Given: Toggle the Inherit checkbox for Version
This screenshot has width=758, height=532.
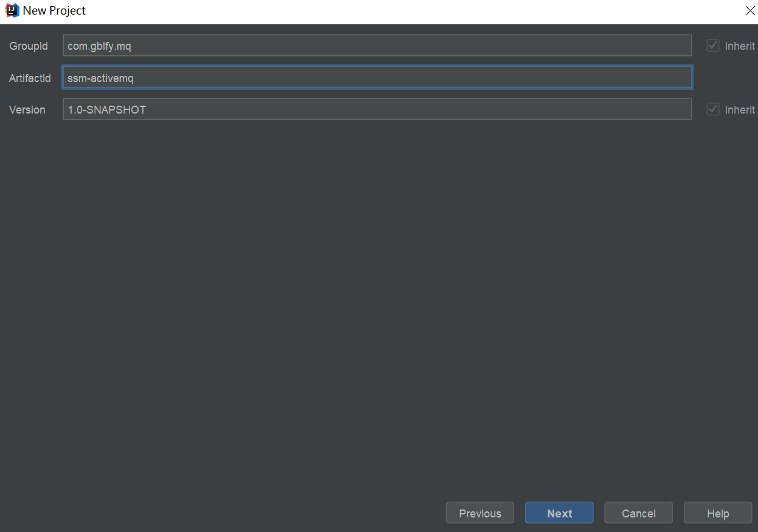Looking at the screenshot, I should [x=713, y=109].
